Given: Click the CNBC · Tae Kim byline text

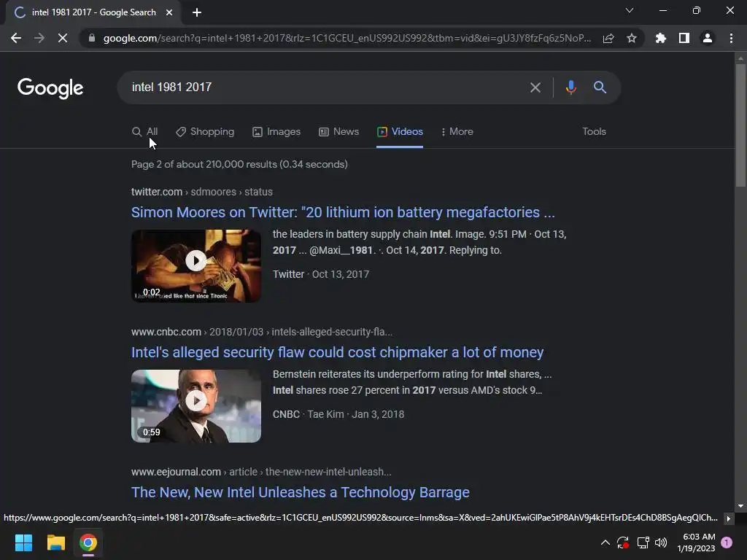Looking at the screenshot, I should [x=338, y=414].
